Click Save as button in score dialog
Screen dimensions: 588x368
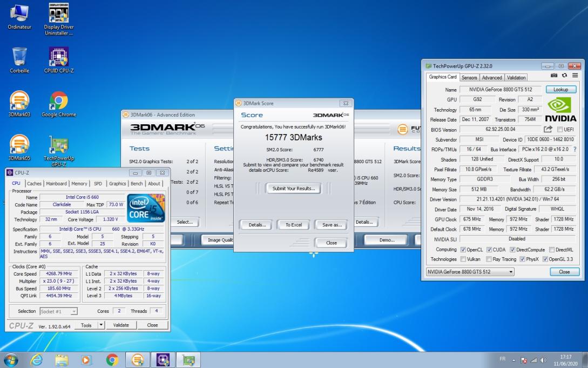[x=332, y=225]
